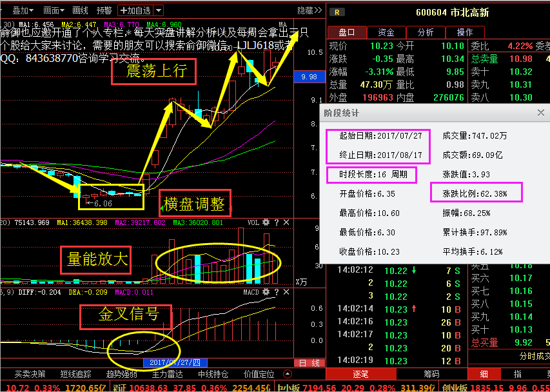Open VOL indicator settings gear

[x=266, y=222]
